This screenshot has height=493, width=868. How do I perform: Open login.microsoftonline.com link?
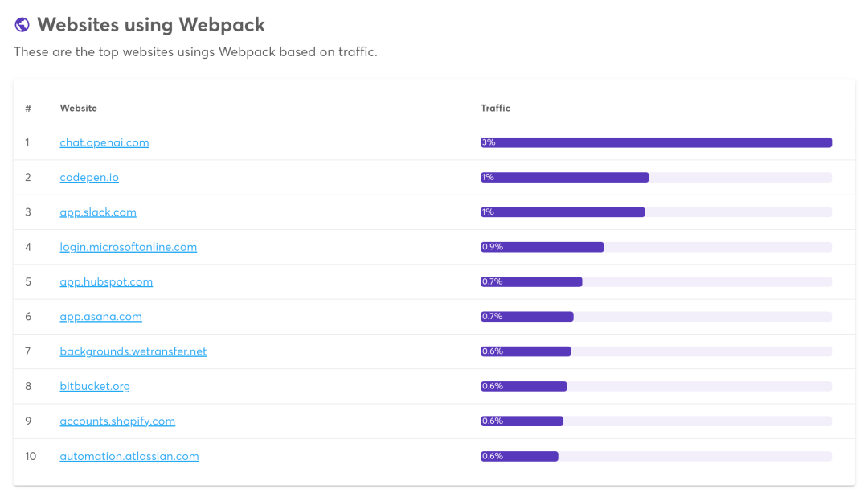(x=129, y=247)
